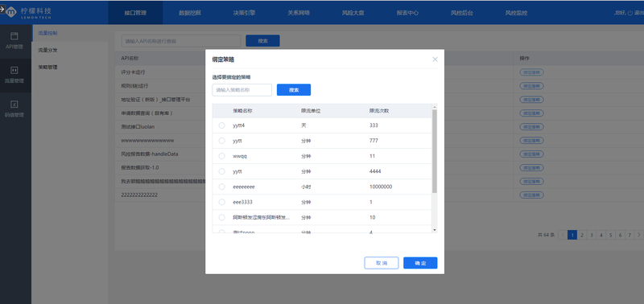The width and height of the screenshot is (644, 304).
Task: Click the 退出 power icon at top right
Action: [x=630, y=13]
